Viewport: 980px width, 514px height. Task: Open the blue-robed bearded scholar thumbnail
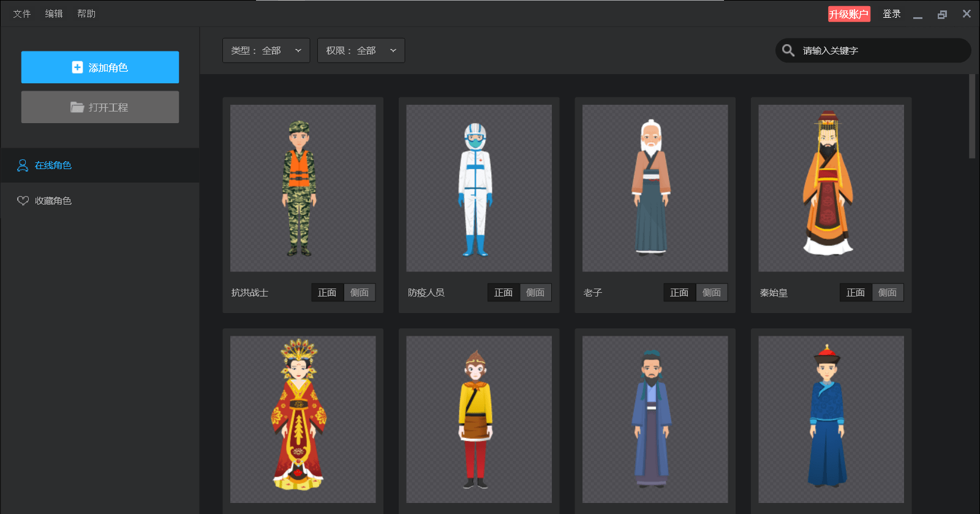tap(655, 419)
